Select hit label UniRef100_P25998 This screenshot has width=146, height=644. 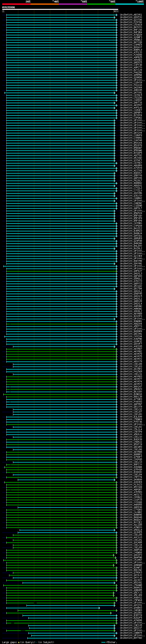coord(131,55)
